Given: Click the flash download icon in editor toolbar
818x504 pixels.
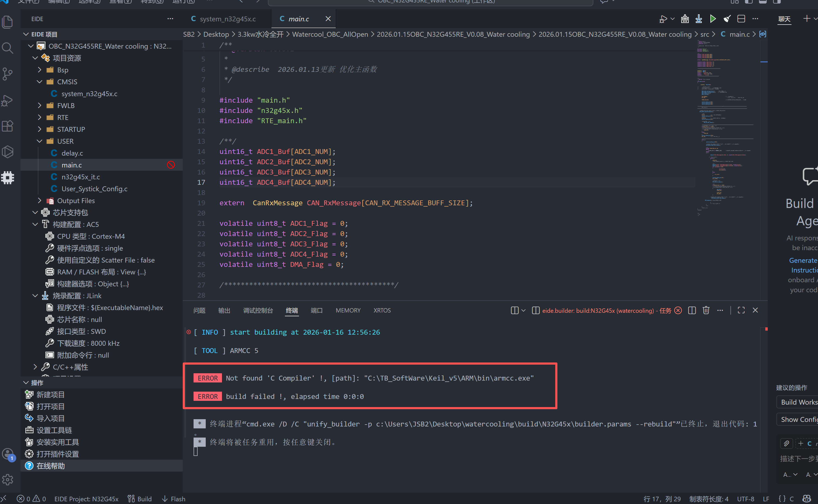Looking at the screenshot, I should pyautogui.click(x=699, y=19).
